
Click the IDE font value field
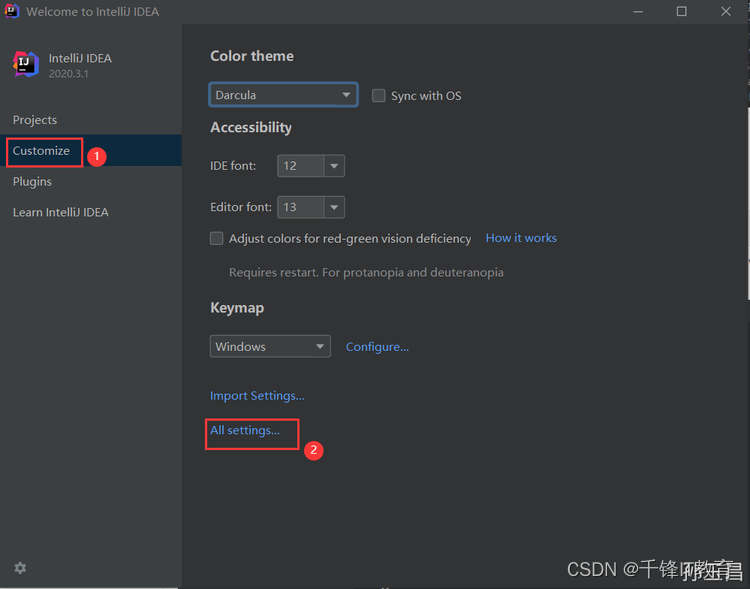pos(301,166)
